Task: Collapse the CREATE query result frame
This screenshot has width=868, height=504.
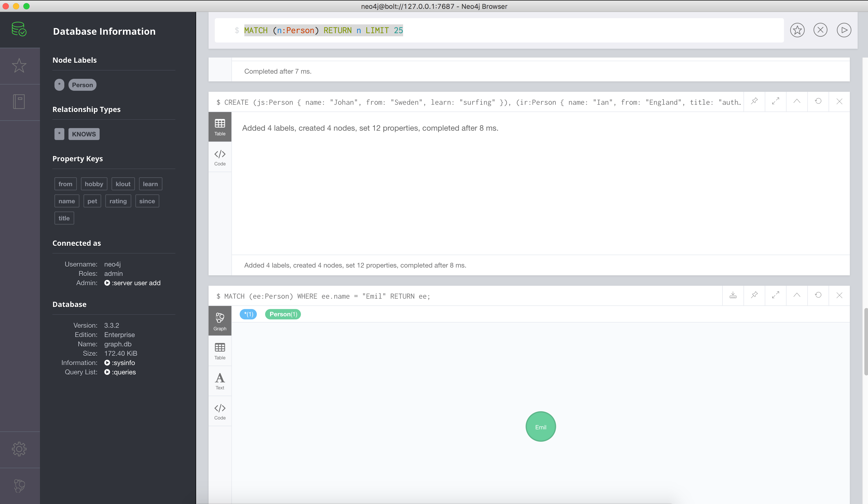Action: (x=797, y=101)
